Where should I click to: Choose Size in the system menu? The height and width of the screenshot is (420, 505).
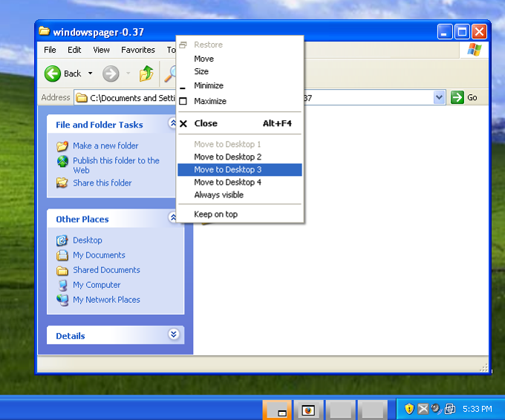[x=240, y=71]
